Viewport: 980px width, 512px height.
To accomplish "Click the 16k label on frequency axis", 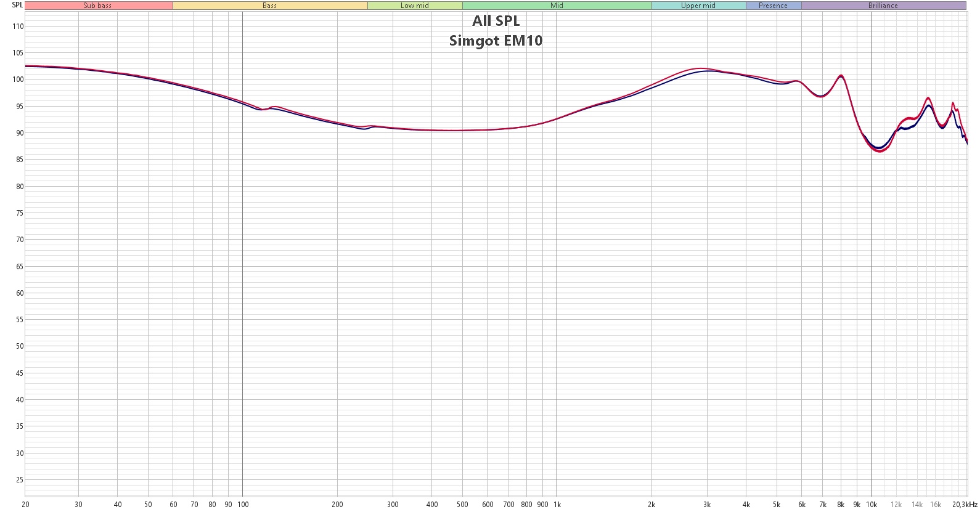I will coord(936,505).
